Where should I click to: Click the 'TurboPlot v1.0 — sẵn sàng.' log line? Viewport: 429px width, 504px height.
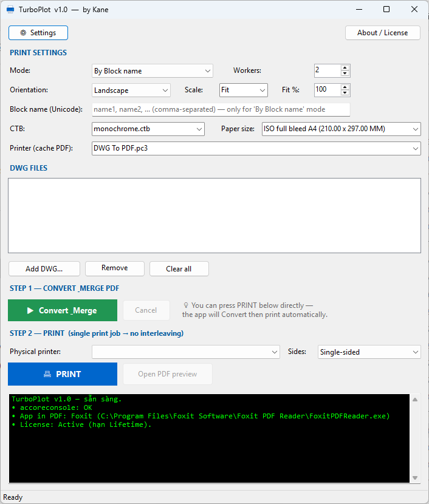point(67,399)
